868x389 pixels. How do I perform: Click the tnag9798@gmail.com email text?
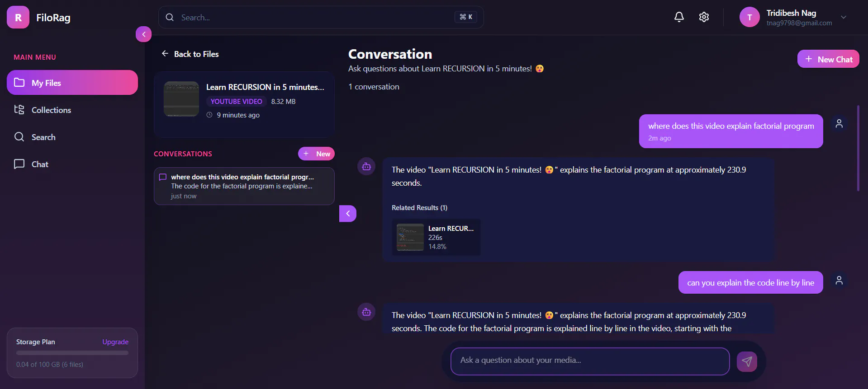point(799,23)
